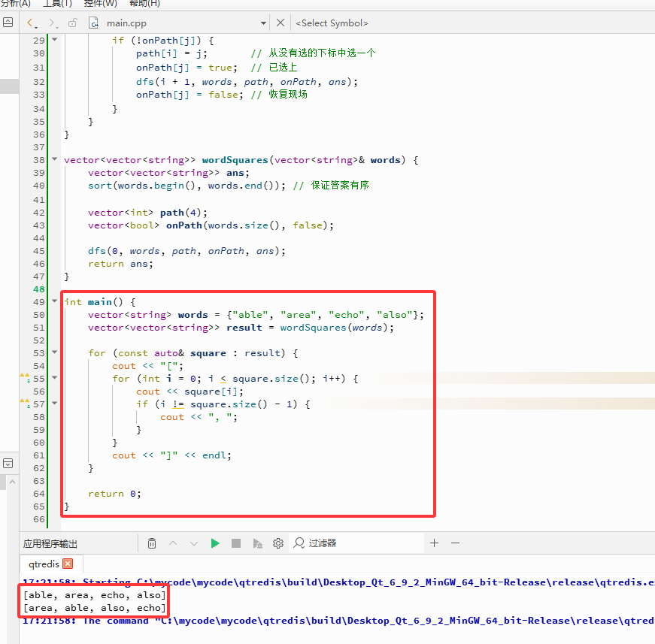Attach debugger to the running application
This screenshot has width=655, height=644.
[257, 543]
